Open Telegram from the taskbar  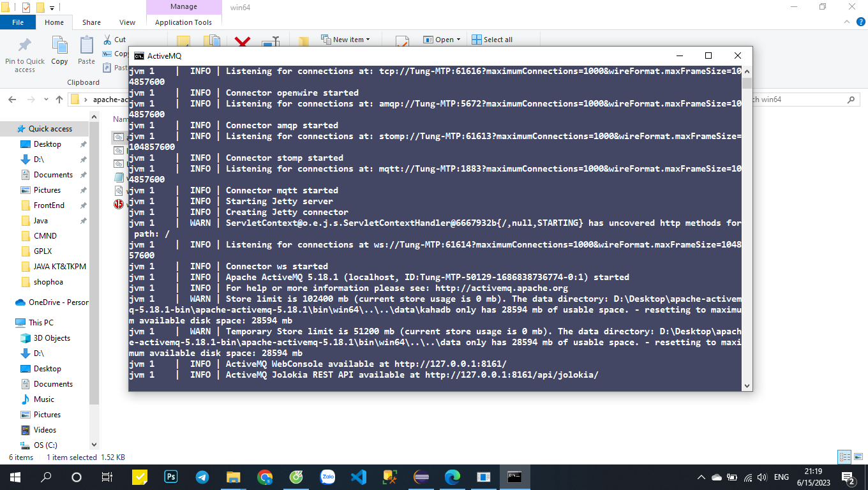(x=202, y=477)
